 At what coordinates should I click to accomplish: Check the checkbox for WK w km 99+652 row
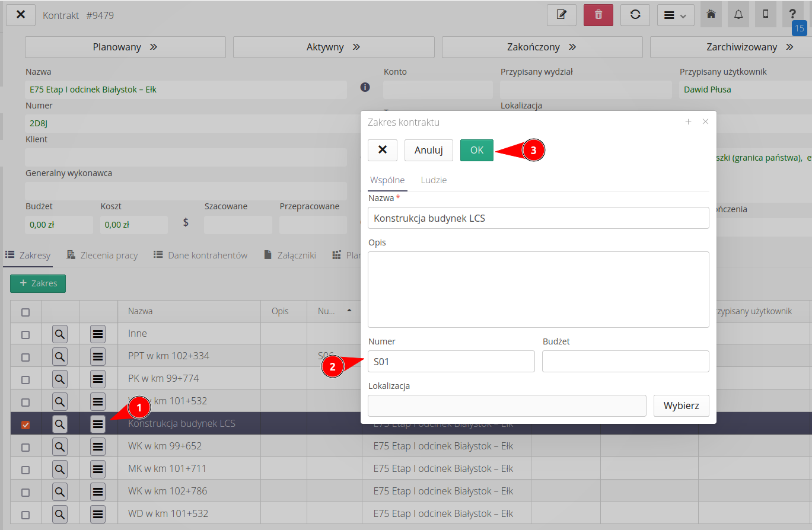26,446
